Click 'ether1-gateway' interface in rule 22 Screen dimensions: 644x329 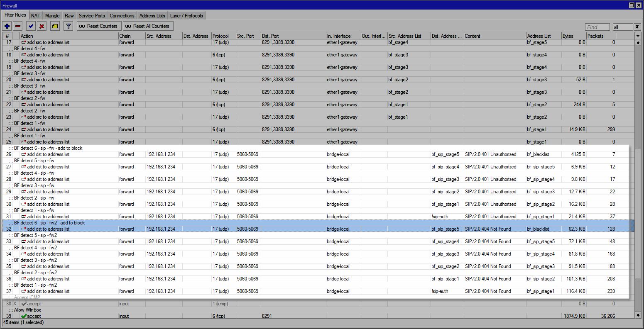point(342,105)
